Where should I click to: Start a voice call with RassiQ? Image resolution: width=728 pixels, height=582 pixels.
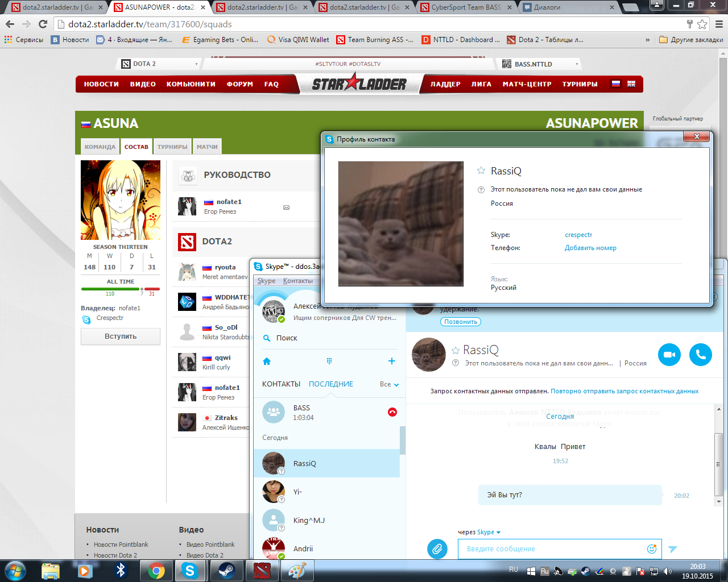point(701,355)
